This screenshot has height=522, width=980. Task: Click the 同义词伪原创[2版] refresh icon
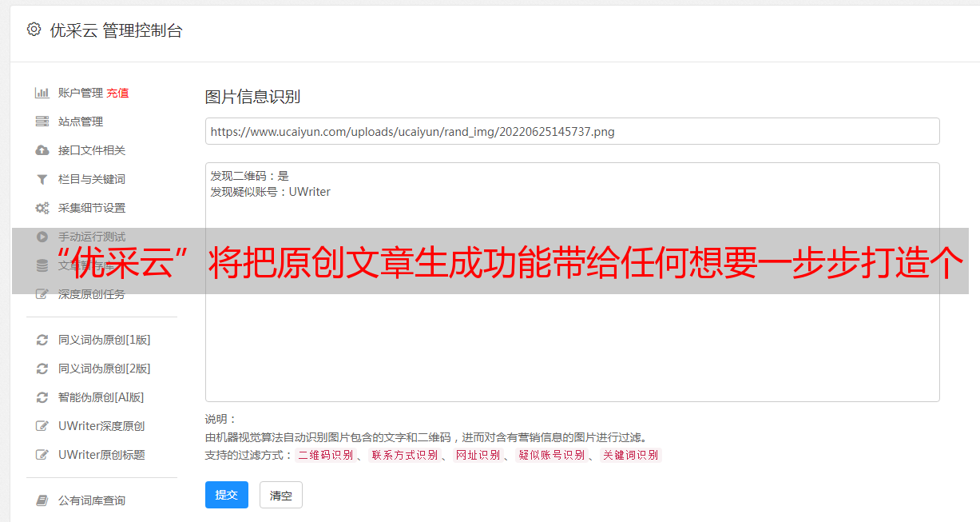pos(42,369)
